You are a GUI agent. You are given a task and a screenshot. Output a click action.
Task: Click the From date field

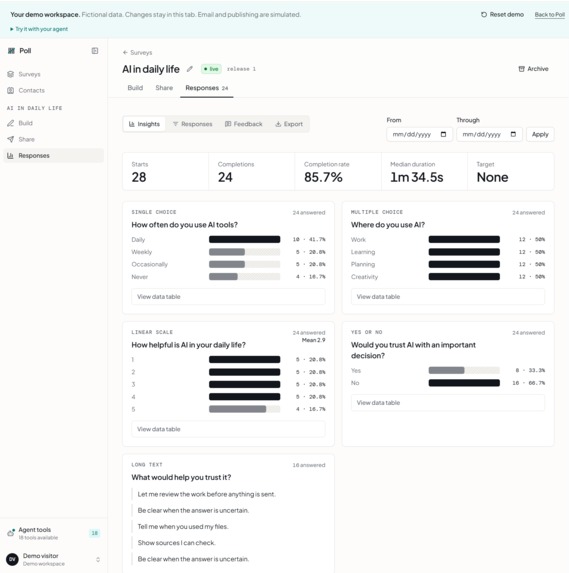420,134
